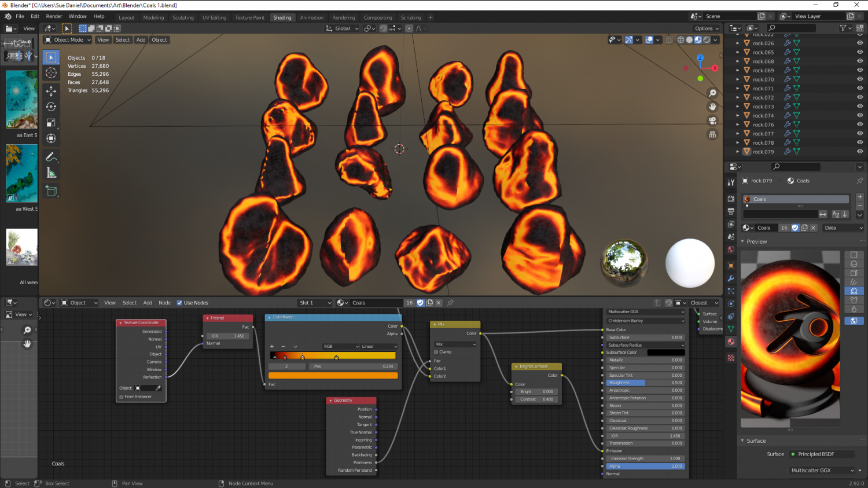Viewport: 868px width, 488px height.
Task: Click Data link button in material panel
Action: coord(843,228)
